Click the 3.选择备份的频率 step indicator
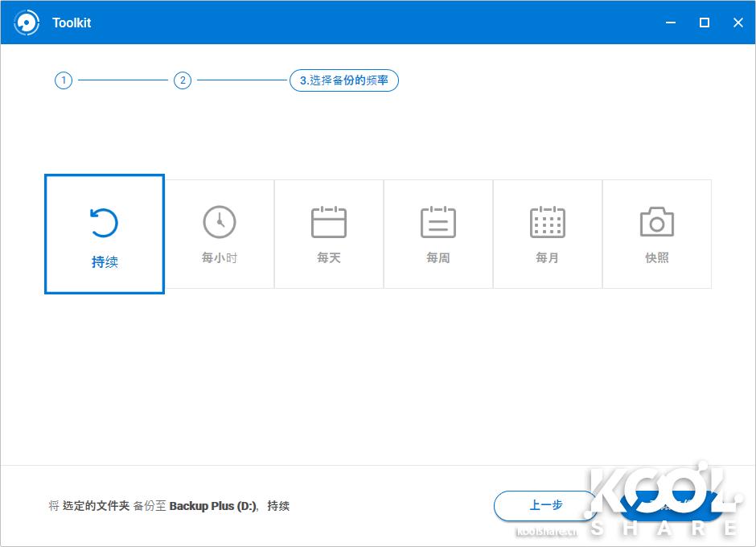Viewport: 756px width, 547px height. pos(344,80)
